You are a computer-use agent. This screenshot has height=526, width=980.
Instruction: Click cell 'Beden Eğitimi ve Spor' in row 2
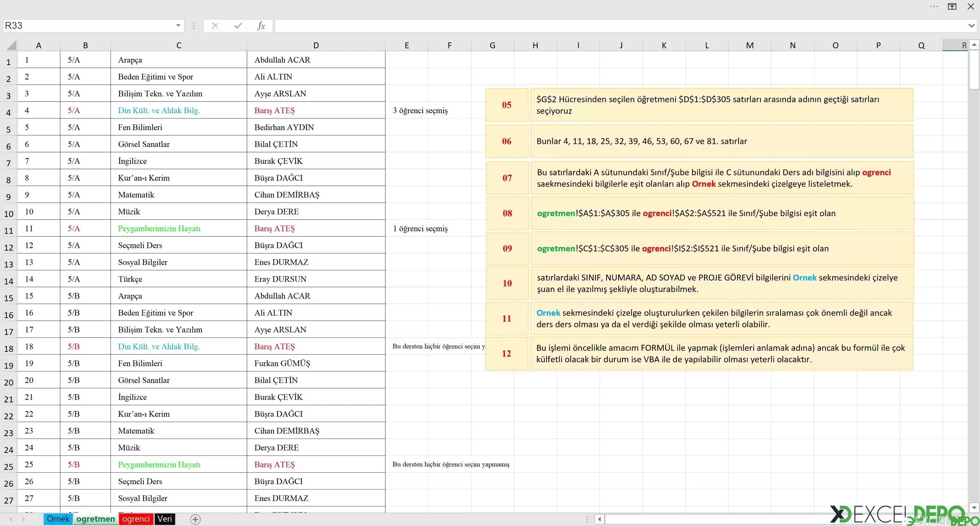179,76
